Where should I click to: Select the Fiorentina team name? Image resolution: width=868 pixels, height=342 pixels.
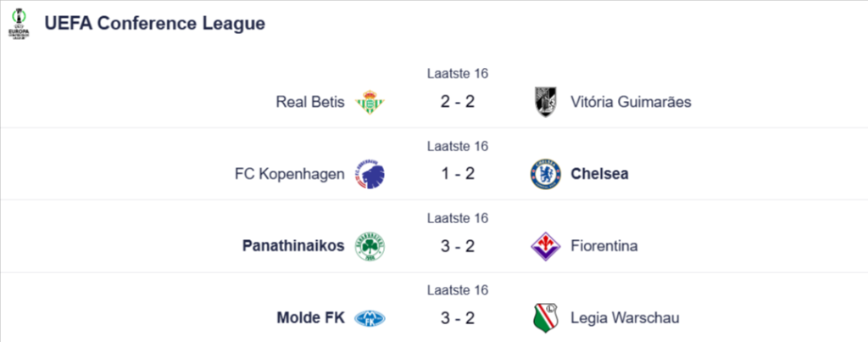[604, 246]
